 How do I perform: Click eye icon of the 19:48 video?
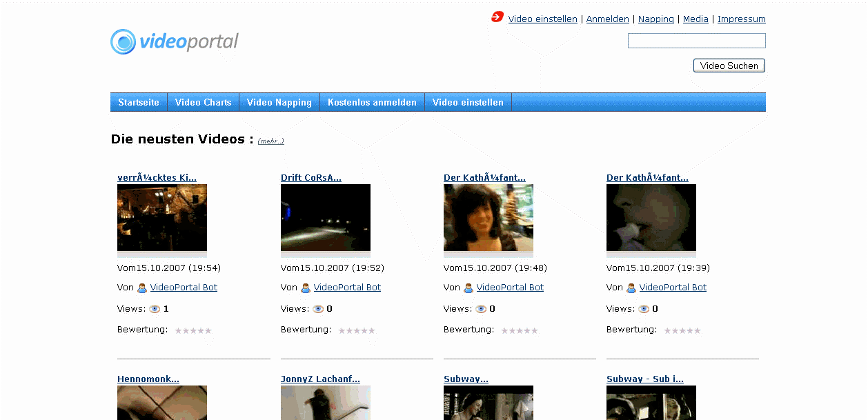[481, 309]
